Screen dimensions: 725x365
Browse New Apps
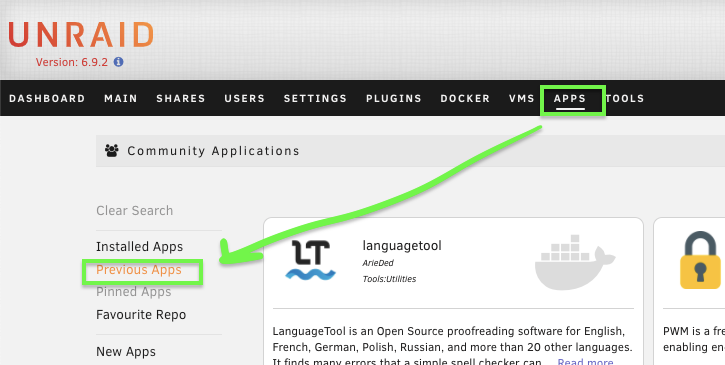point(126,352)
